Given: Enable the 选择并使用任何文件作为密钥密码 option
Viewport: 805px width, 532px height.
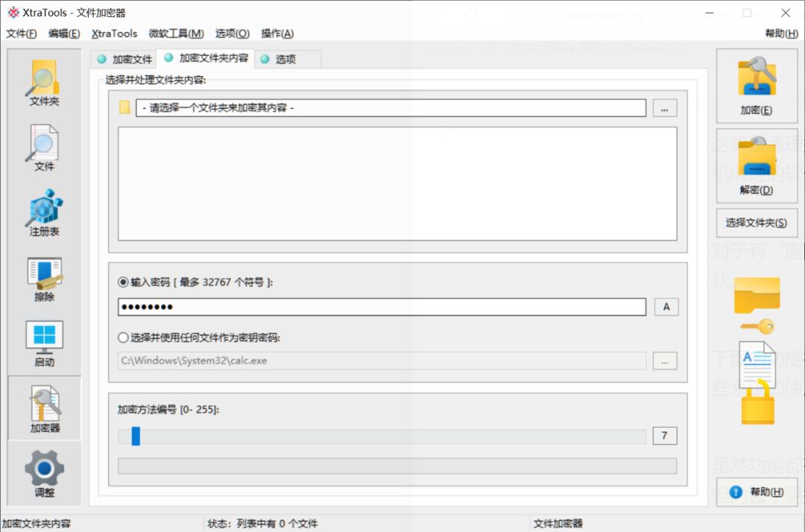Looking at the screenshot, I should 122,337.
